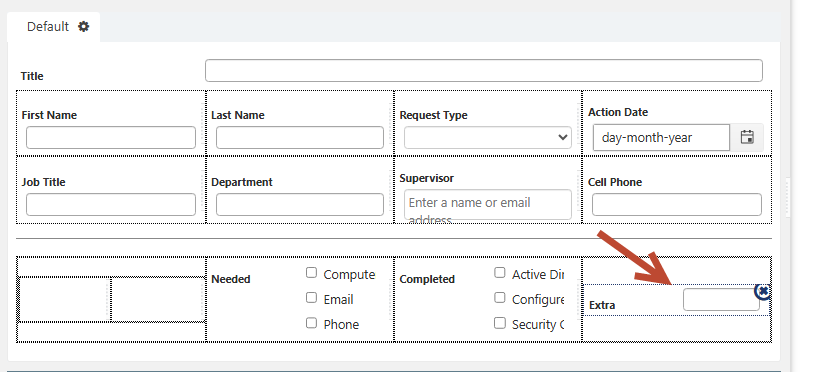The height and width of the screenshot is (372, 821).
Task: Focus the Job Title input
Action: pyautogui.click(x=111, y=204)
